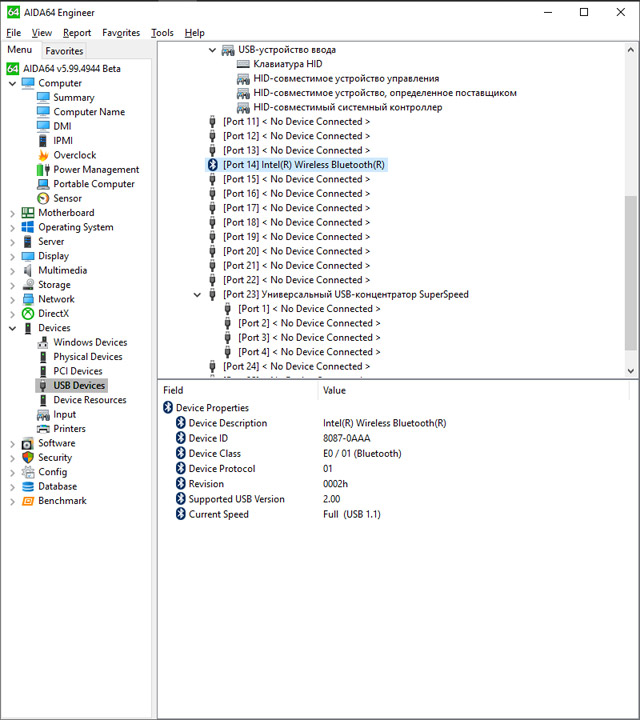The width and height of the screenshot is (640, 720).
Task: Switch to the Favorites tab in sidebar
Action: pos(64,51)
